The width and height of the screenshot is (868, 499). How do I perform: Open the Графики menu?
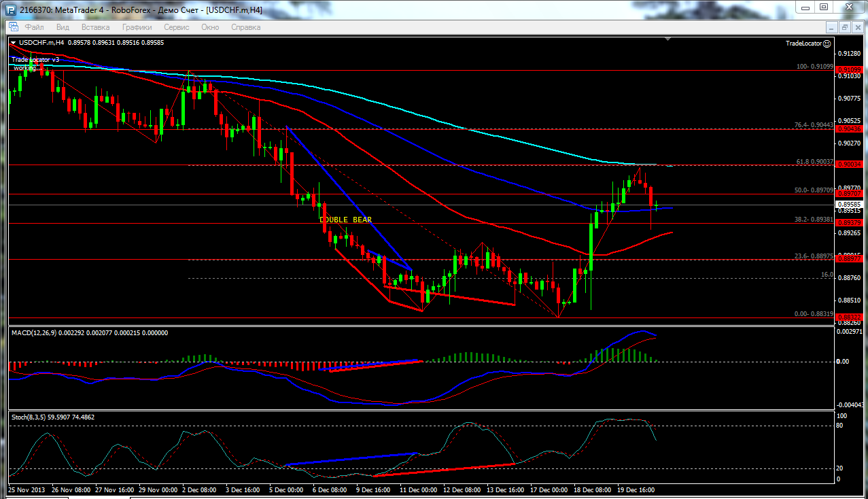click(x=137, y=27)
